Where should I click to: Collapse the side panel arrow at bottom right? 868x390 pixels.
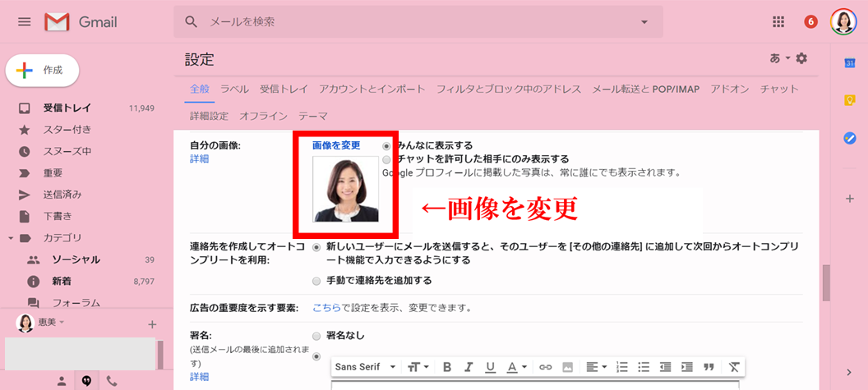[x=850, y=372]
